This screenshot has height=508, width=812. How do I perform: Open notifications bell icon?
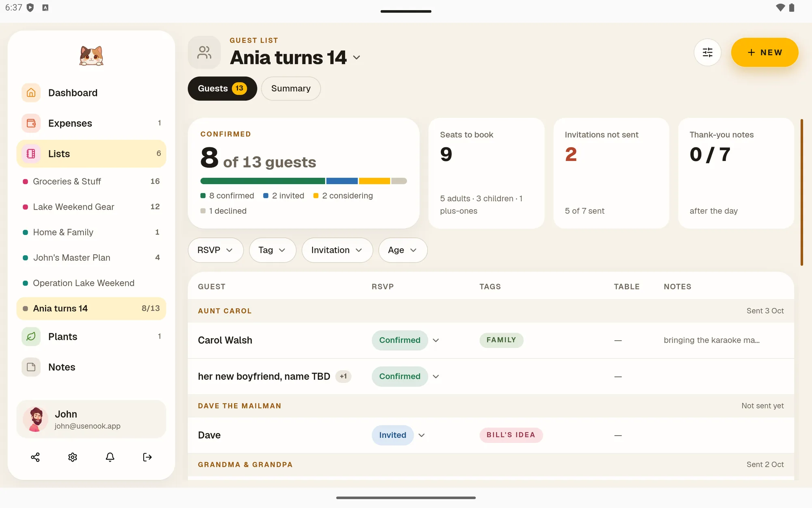tap(110, 457)
